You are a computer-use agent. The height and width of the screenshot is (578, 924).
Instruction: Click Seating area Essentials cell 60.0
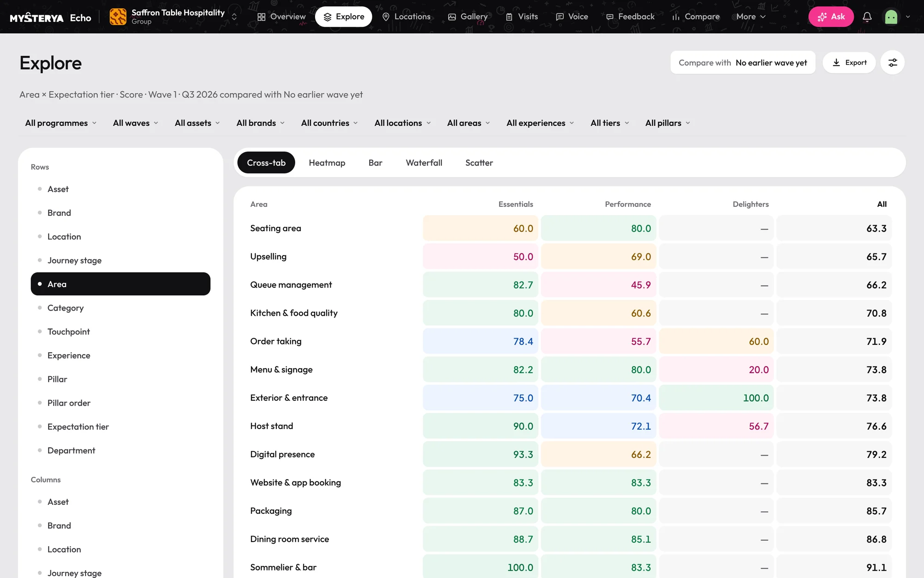pyautogui.click(x=480, y=228)
